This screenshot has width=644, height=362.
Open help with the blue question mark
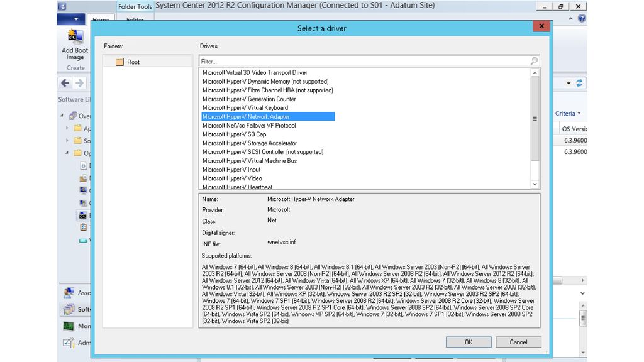click(582, 18)
